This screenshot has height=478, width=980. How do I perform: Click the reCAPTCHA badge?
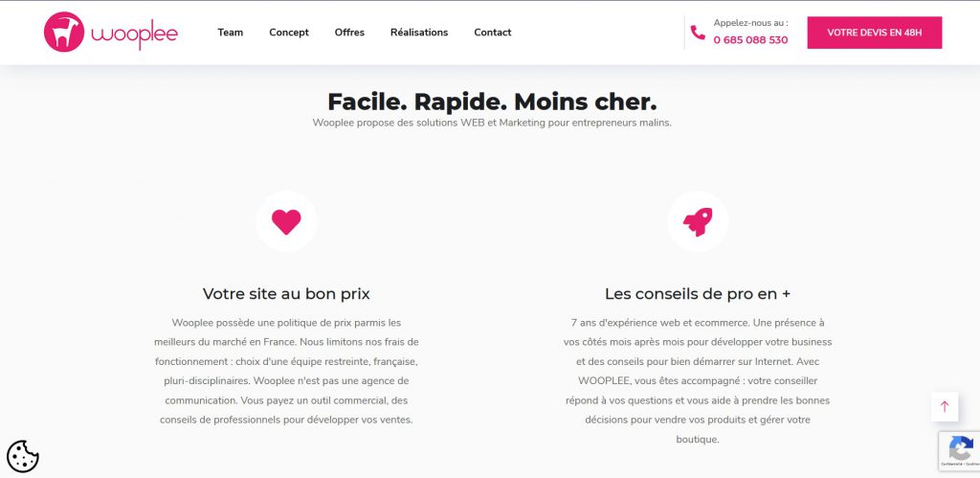958,451
